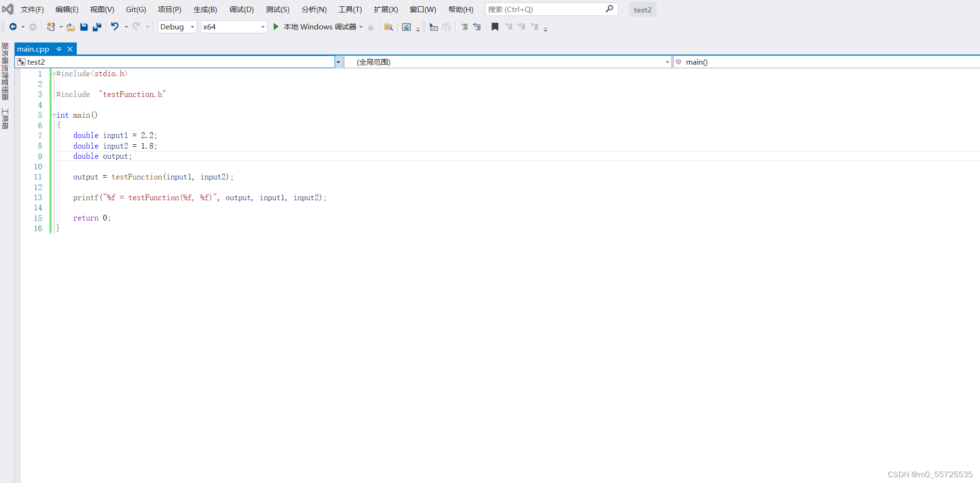Toggle a bookmark with the bookmark icon
Viewport: 980px width, 483px height.
[494, 27]
